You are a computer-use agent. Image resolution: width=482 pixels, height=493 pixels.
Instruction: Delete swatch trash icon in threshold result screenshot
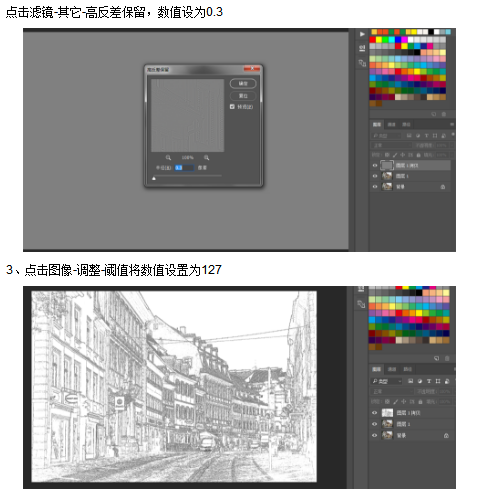(x=447, y=358)
